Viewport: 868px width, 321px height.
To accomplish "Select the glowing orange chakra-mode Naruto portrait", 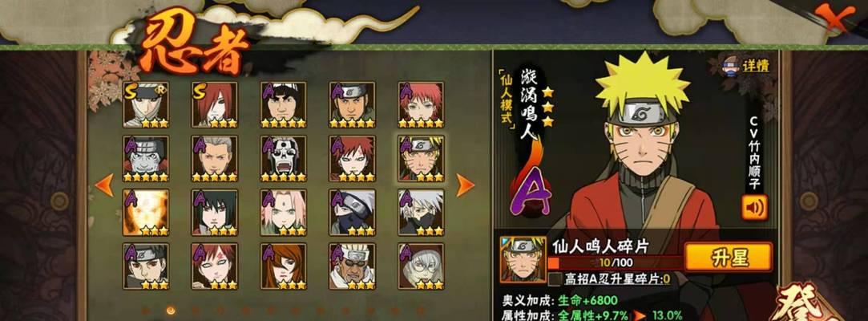I will [146, 213].
